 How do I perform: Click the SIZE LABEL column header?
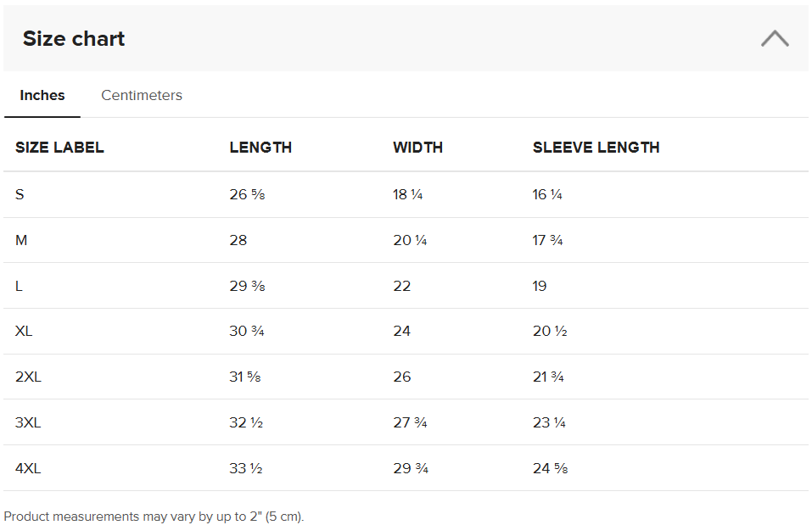[x=59, y=148]
